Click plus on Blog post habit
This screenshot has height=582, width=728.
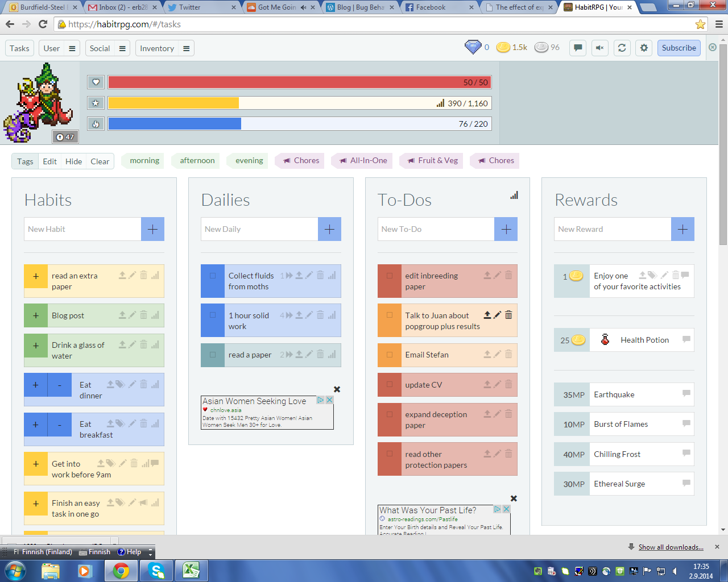click(36, 315)
